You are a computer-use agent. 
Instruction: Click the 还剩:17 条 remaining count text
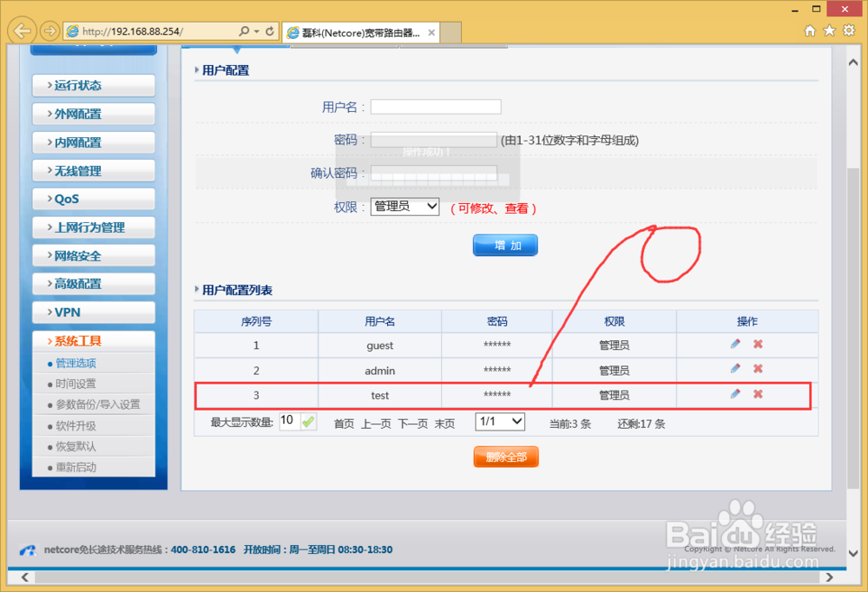coord(641,424)
